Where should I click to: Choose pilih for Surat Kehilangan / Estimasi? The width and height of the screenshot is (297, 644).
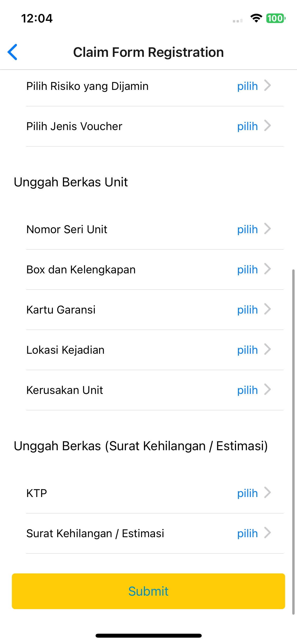pos(247,533)
